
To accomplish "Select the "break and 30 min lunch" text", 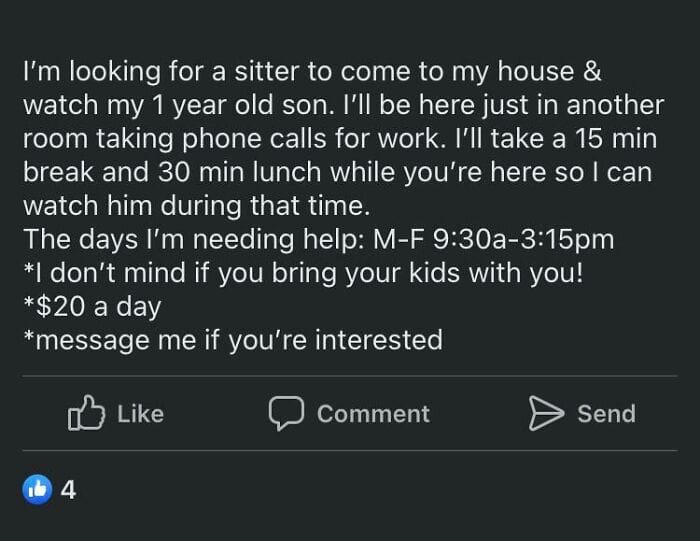I will 172,172.
